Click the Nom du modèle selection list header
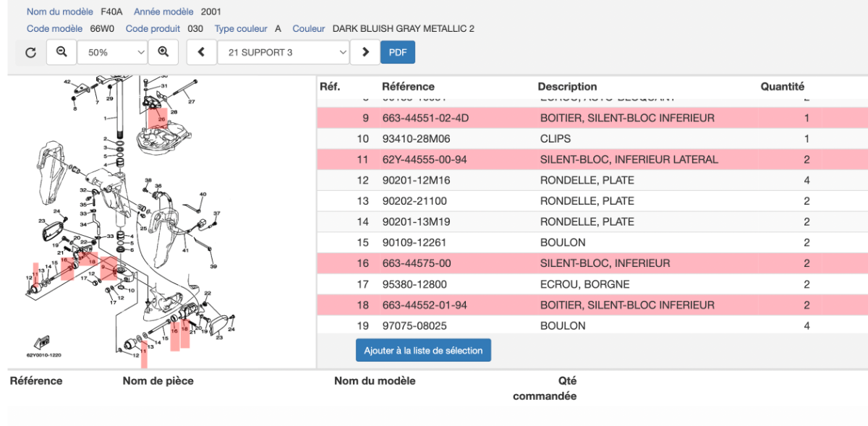 [375, 381]
